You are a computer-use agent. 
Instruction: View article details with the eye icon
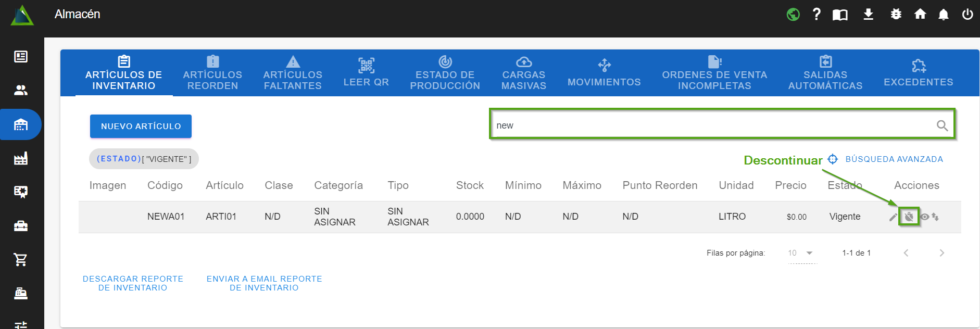point(924,217)
